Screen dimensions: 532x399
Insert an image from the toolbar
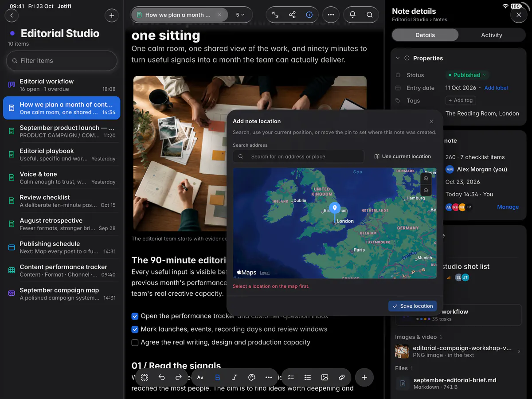325,377
